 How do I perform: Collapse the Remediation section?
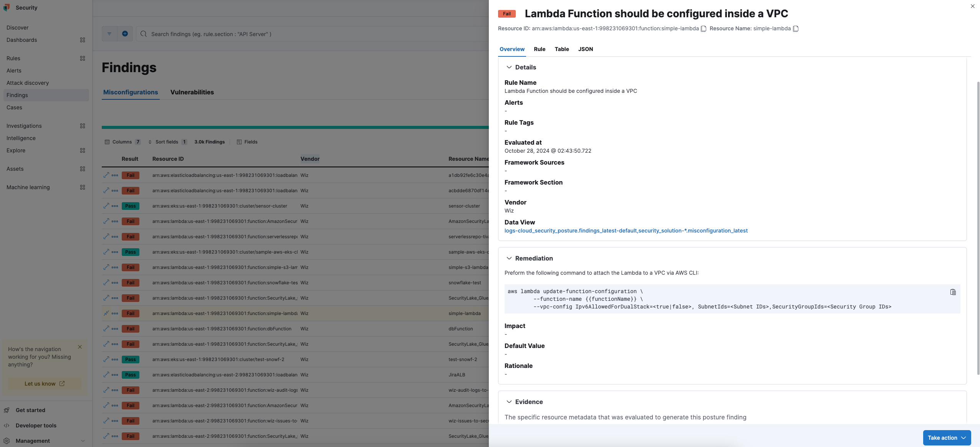tap(509, 258)
